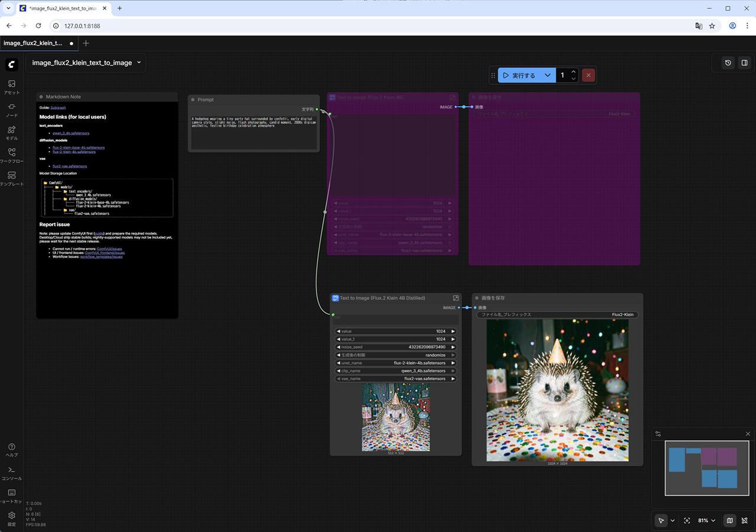Toggle the minimap visibility button
This screenshot has height=532, width=756.
[x=729, y=521]
